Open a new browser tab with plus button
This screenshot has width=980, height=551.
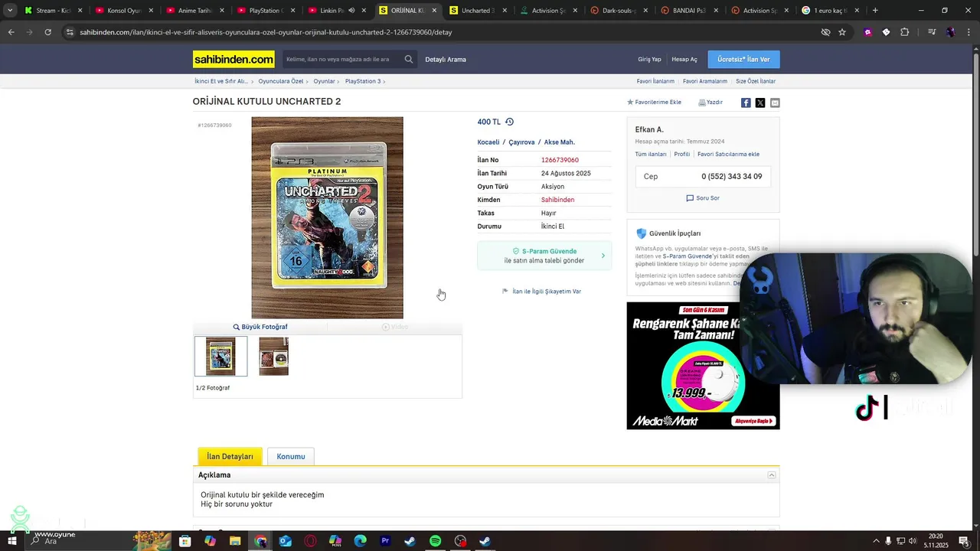point(875,11)
